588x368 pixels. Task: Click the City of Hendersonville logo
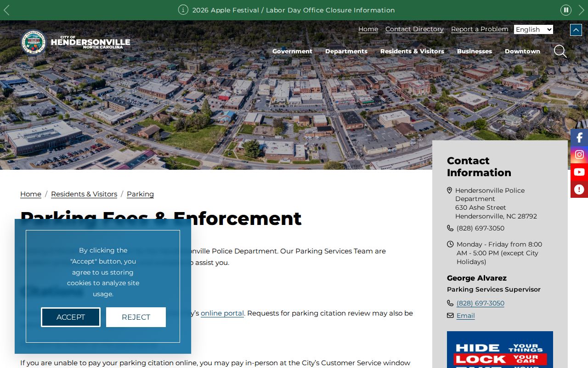tap(76, 42)
